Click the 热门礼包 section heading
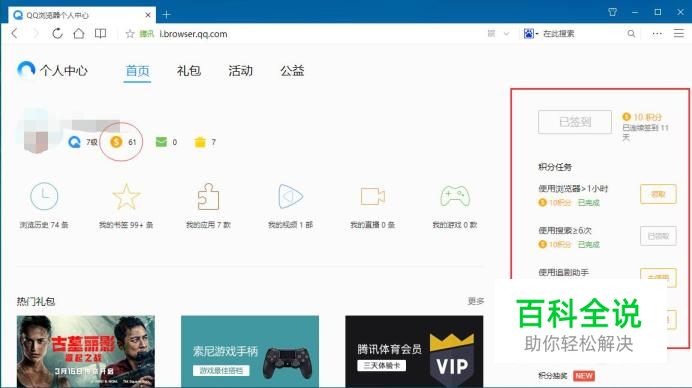692x388 pixels. tap(36, 301)
